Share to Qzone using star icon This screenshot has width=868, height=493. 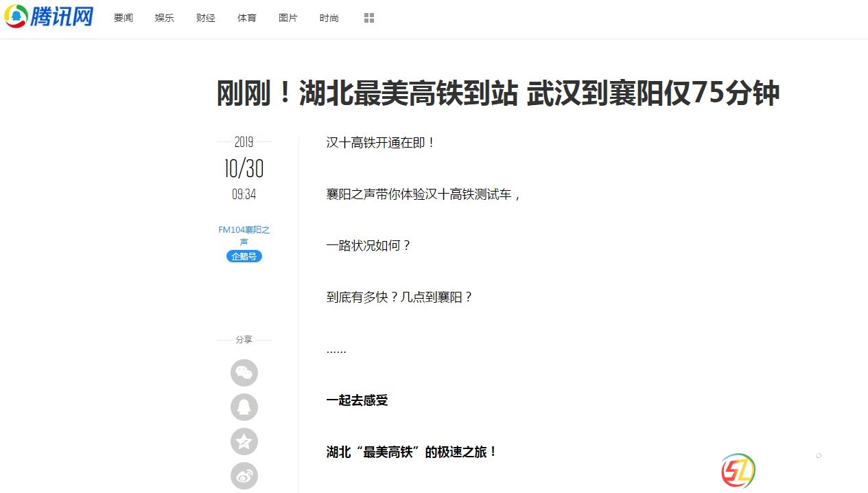[x=244, y=442]
